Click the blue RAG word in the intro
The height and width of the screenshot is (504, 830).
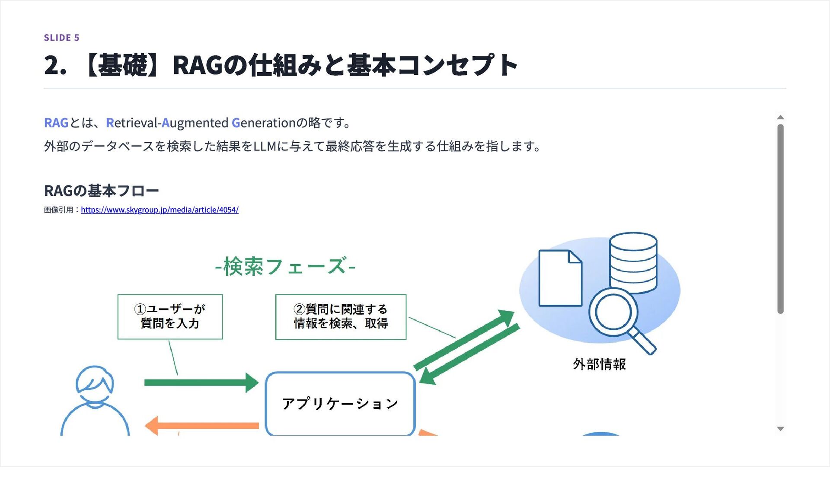click(x=56, y=123)
